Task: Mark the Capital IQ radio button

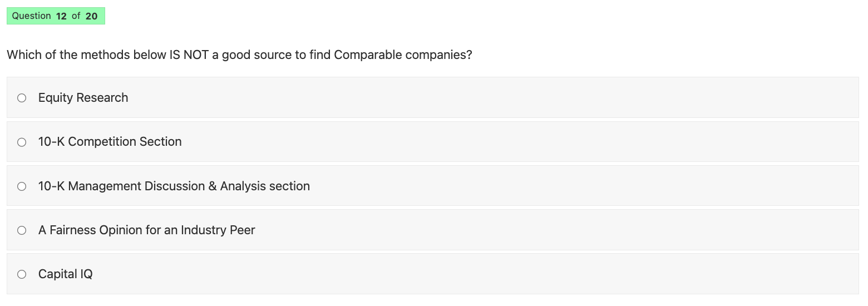Action: (22, 274)
